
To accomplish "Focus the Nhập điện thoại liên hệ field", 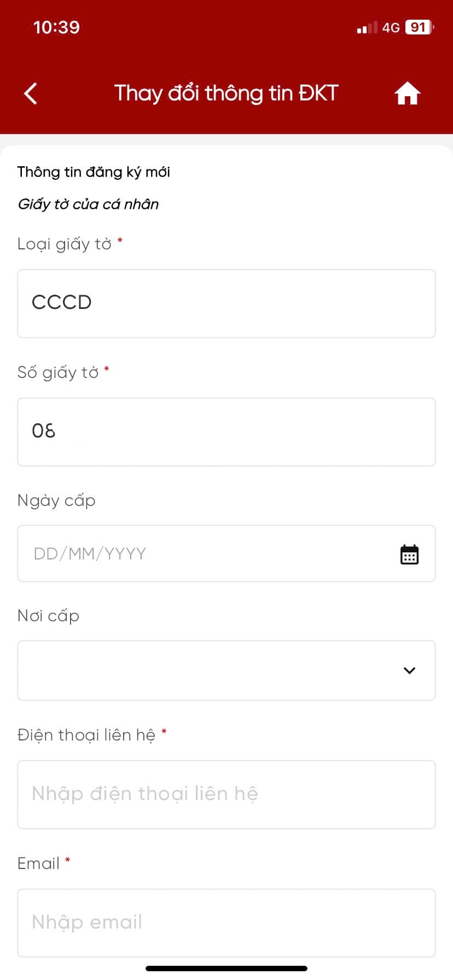I will tap(226, 795).
